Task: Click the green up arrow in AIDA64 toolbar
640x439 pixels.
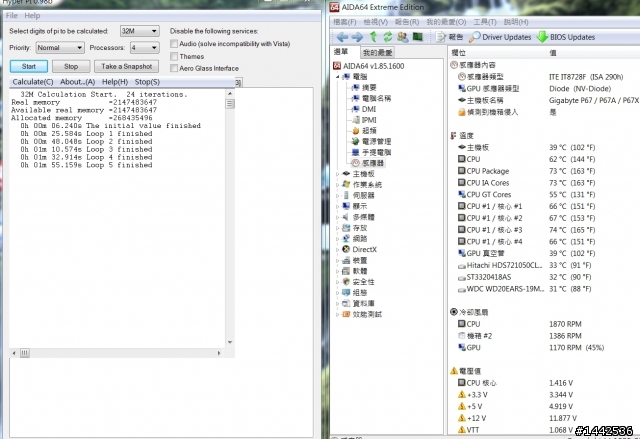Action: click(373, 37)
